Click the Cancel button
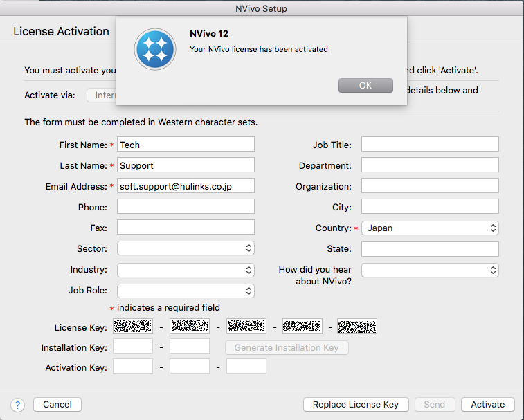Viewport: 524px width, 420px height. point(57,404)
